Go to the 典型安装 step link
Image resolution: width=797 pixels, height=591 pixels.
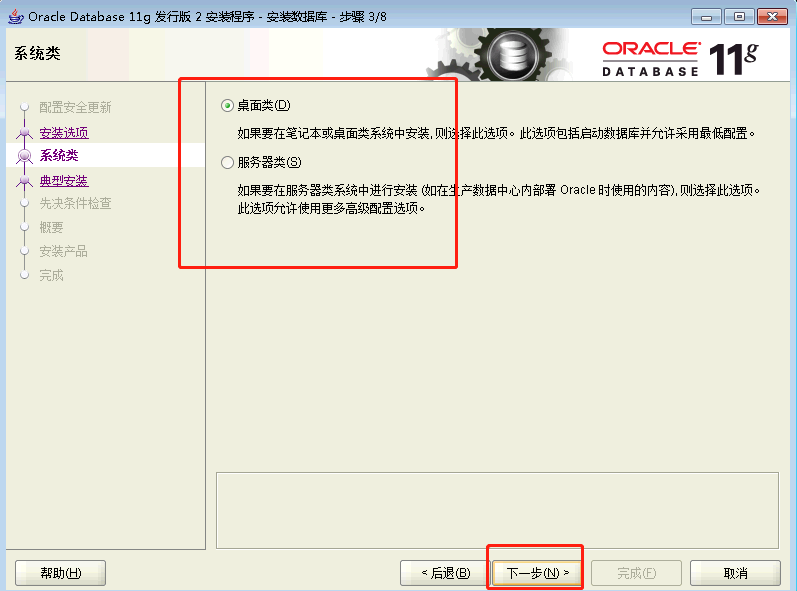(x=64, y=180)
